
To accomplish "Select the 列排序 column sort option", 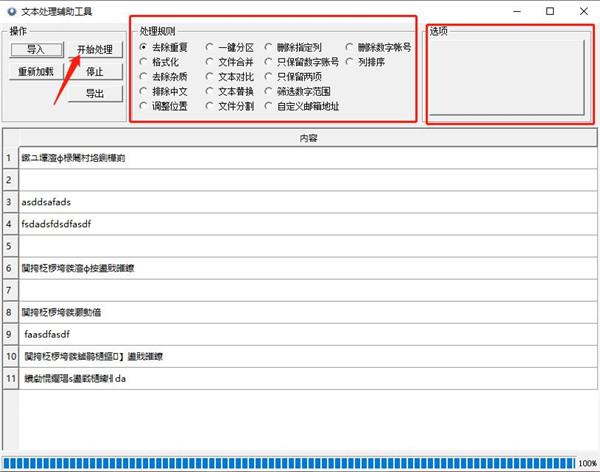I will click(349, 61).
